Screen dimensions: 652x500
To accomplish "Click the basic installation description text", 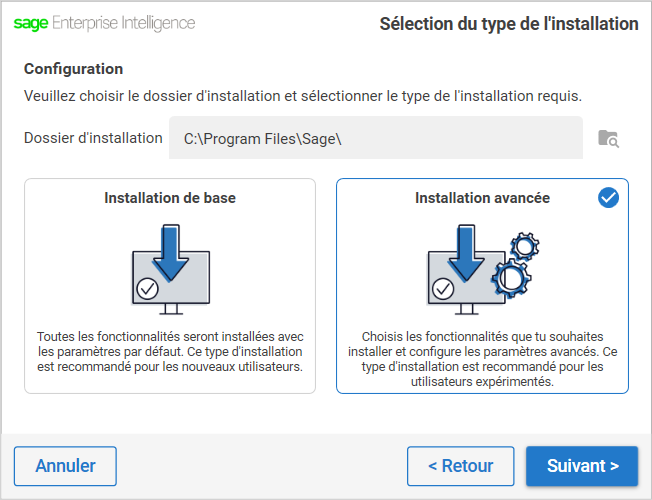I will [170, 351].
